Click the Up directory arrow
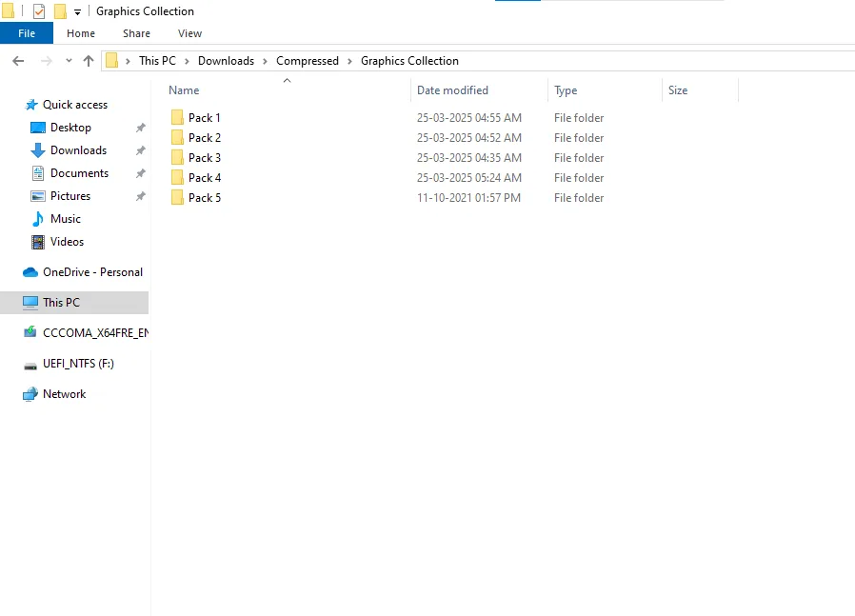 click(x=89, y=61)
